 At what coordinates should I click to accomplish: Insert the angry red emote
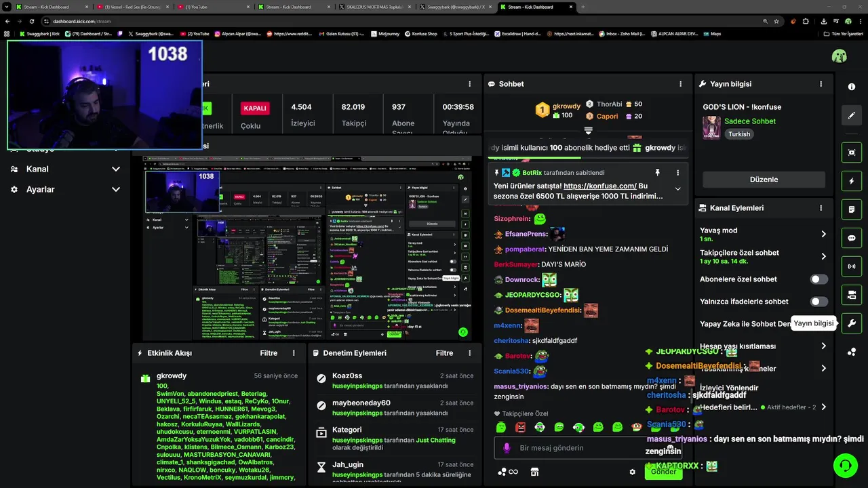(520, 427)
